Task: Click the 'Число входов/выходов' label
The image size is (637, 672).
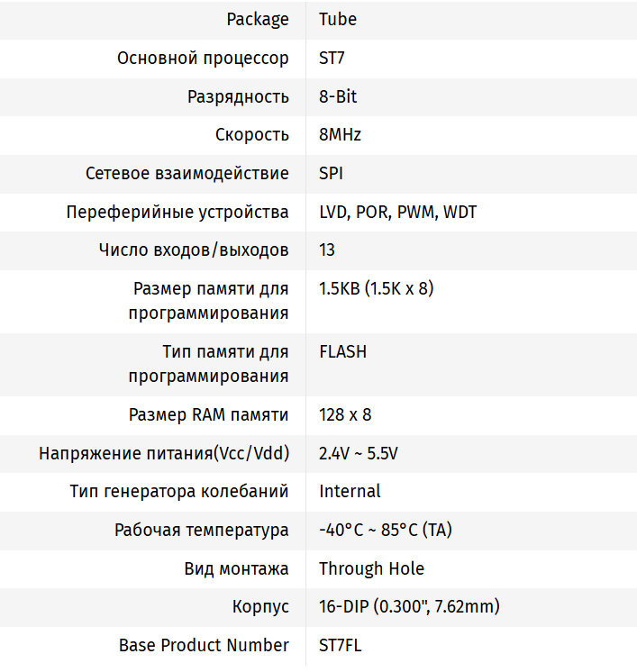Action: [194, 250]
